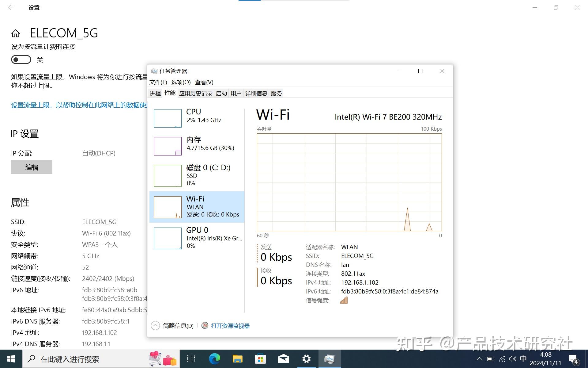588x368 pixels.
Task: Expand hidden icons chevron in system tray
Action: [x=479, y=358]
